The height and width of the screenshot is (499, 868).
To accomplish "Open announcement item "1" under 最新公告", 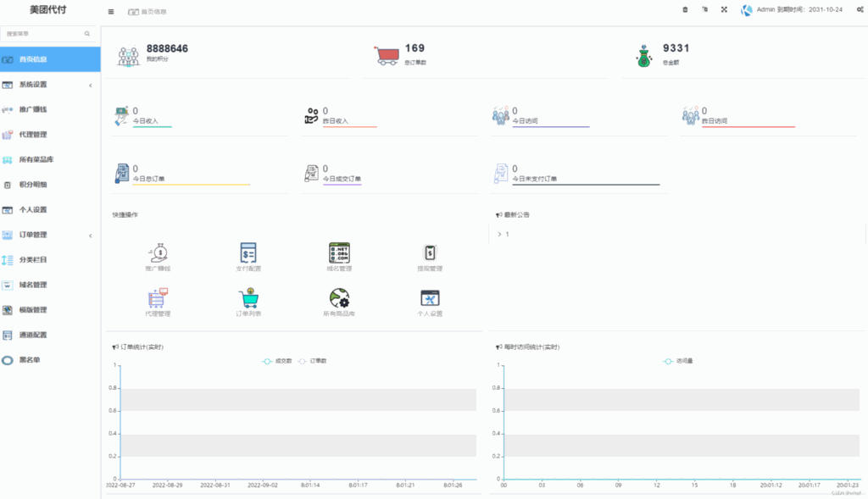I will pyautogui.click(x=507, y=234).
